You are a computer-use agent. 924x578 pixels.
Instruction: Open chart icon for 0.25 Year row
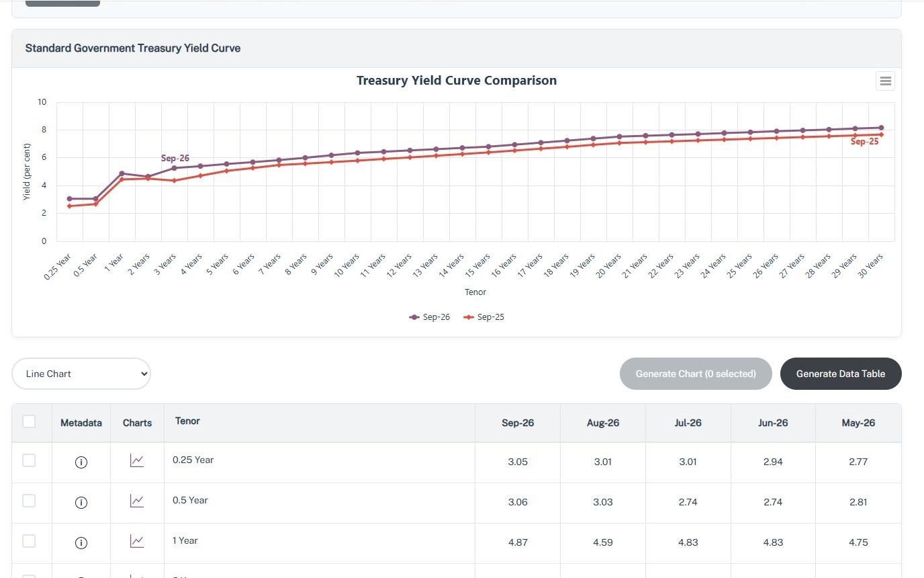click(137, 461)
